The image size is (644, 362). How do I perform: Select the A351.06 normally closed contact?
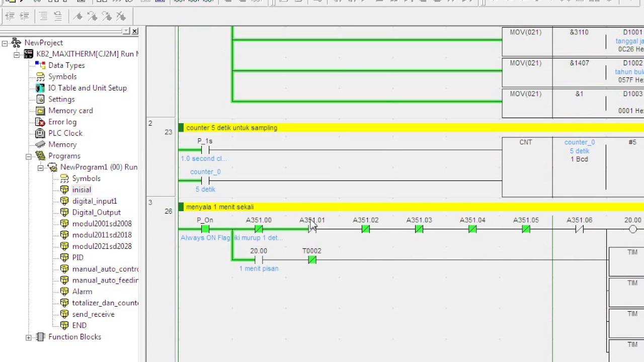(579, 229)
